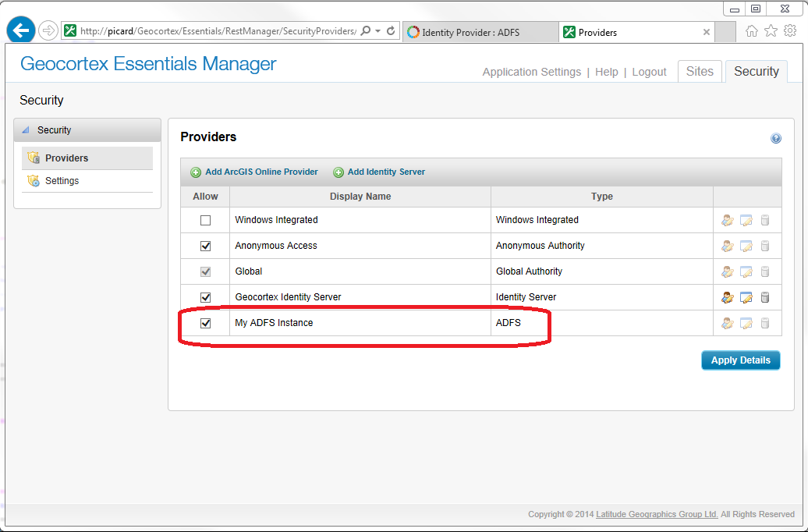
Task: Click trash icon in Anonymous Access row
Action: tap(764, 246)
